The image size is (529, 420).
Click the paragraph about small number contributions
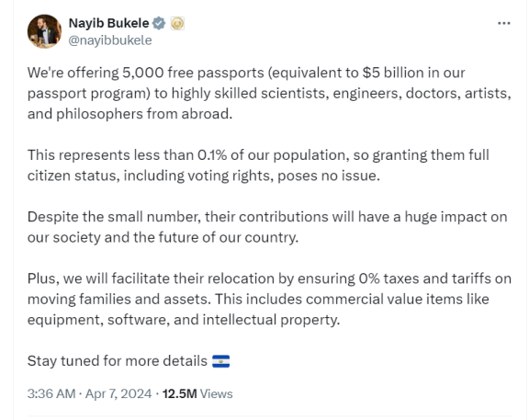click(267, 227)
